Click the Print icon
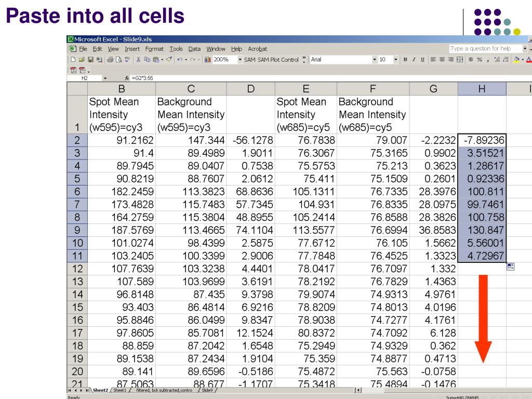The height and width of the screenshot is (399, 532). point(111,60)
